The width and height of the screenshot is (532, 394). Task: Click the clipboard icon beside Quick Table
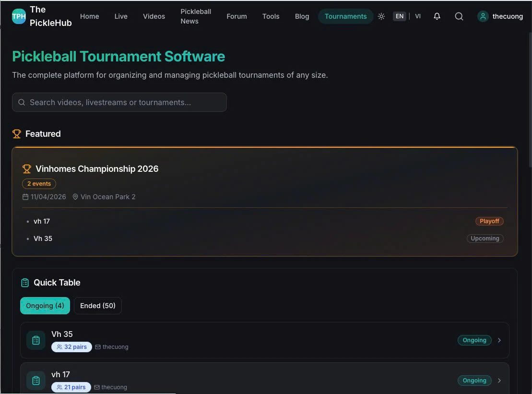pyautogui.click(x=24, y=282)
